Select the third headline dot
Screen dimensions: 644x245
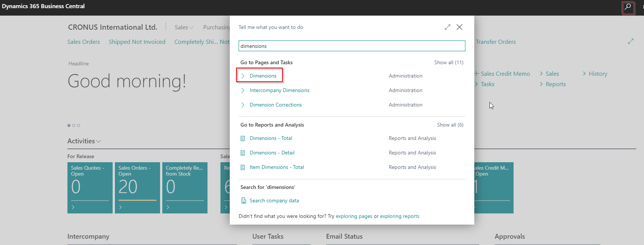79,125
